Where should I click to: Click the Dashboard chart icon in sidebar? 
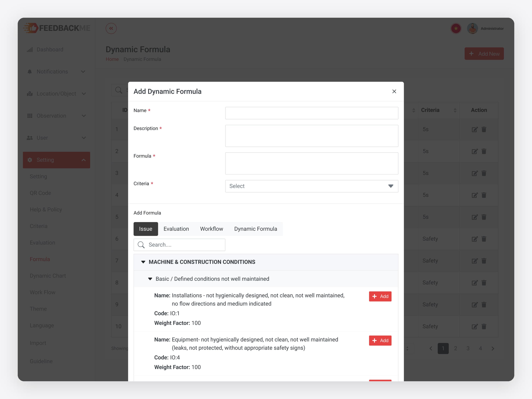point(30,49)
